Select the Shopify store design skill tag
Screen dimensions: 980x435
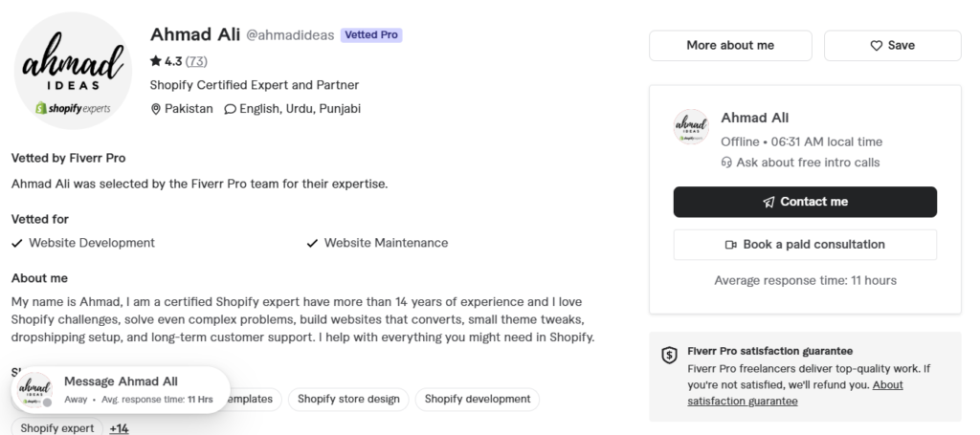click(x=348, y=400)
